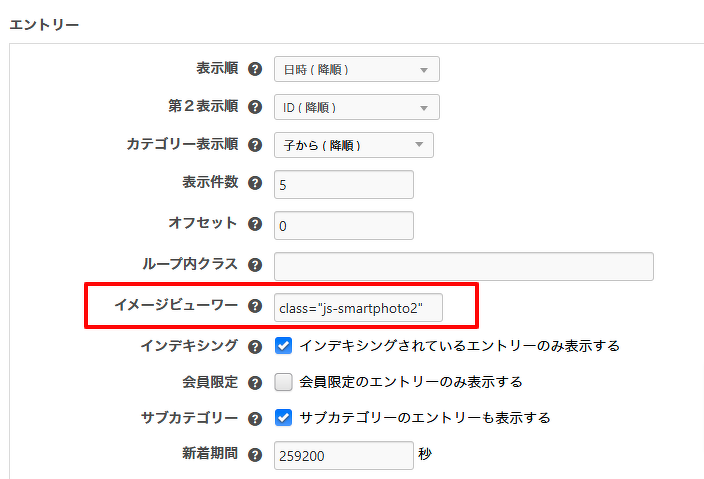Click help icon beside インデキシング

255,346
